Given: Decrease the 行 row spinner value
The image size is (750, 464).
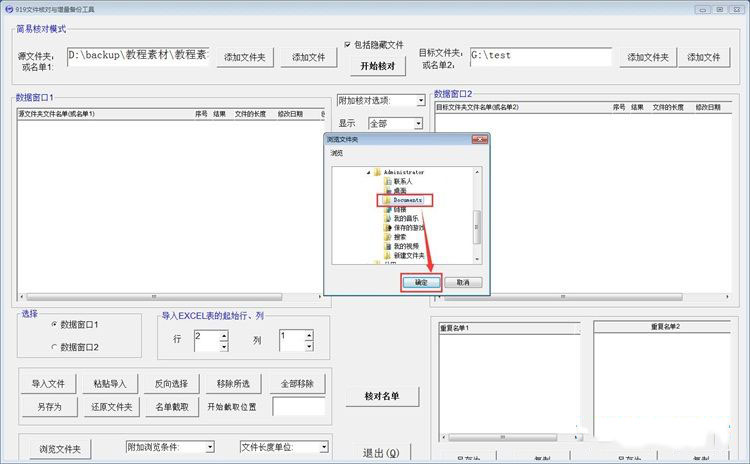Looking at the screenshot, I should coord(224,346).
